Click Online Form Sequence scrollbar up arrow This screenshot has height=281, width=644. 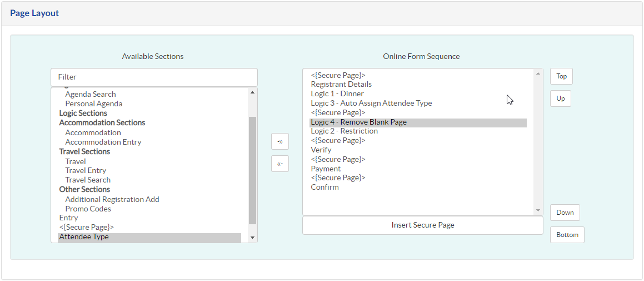pyautogui.click(x=538, y=73)
